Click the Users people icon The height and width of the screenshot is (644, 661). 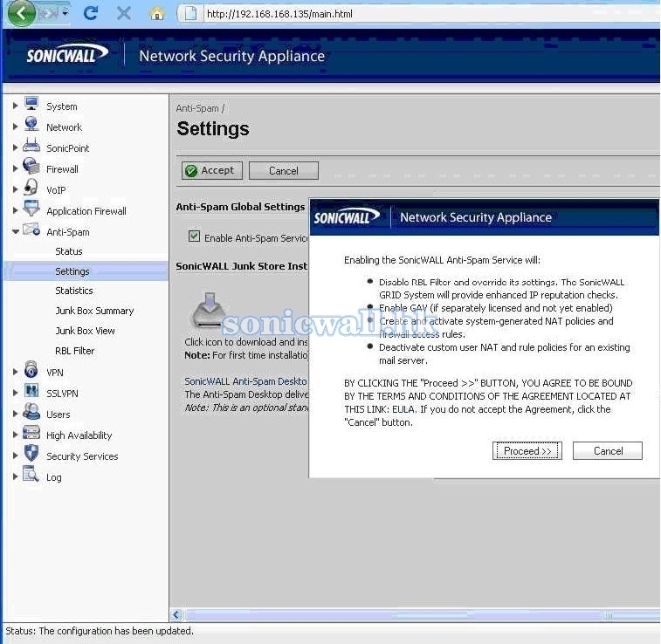coord(31,412)
